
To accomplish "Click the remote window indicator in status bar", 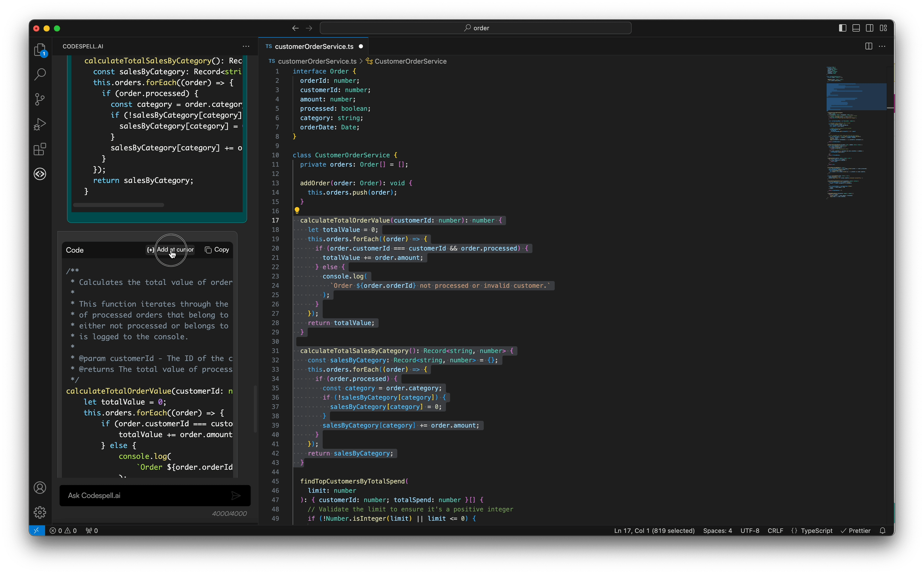I will (37, 530).
